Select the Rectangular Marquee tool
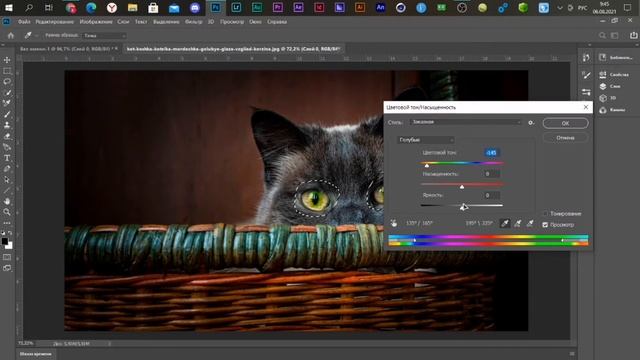 (x=7, y=71)
